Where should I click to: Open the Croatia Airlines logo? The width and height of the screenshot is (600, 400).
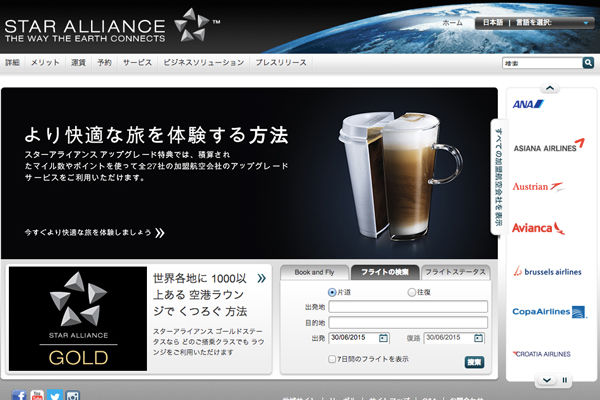pyautogui.click(x=541, y=354)
